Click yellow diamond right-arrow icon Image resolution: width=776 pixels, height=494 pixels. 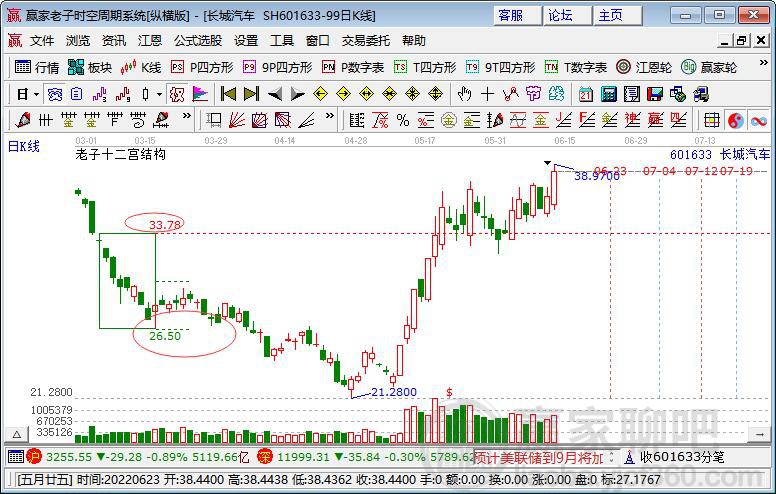tap(343, 94)
